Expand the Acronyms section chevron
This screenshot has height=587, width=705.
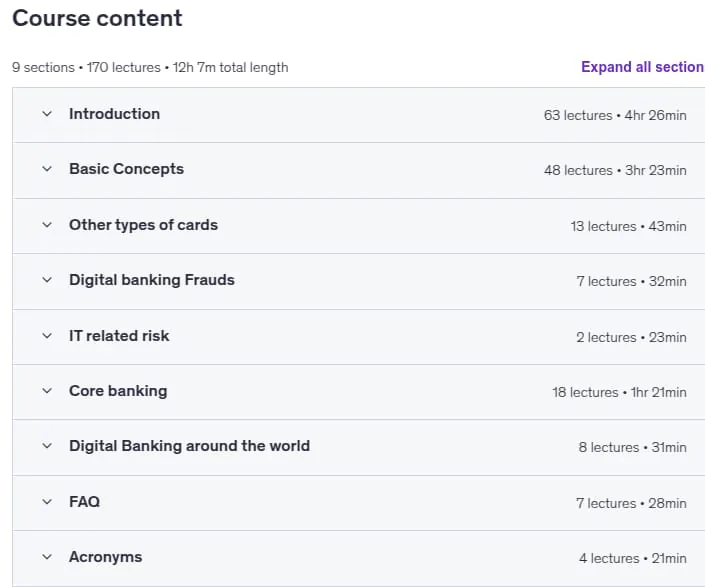point(47,557)
